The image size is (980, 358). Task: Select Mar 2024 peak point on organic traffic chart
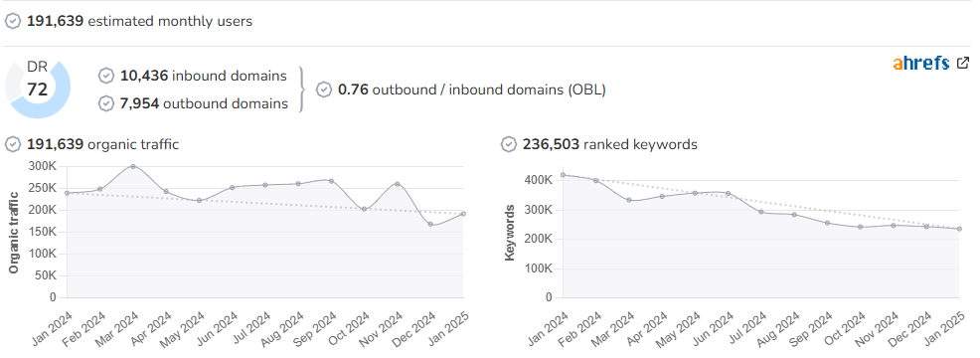133,166
